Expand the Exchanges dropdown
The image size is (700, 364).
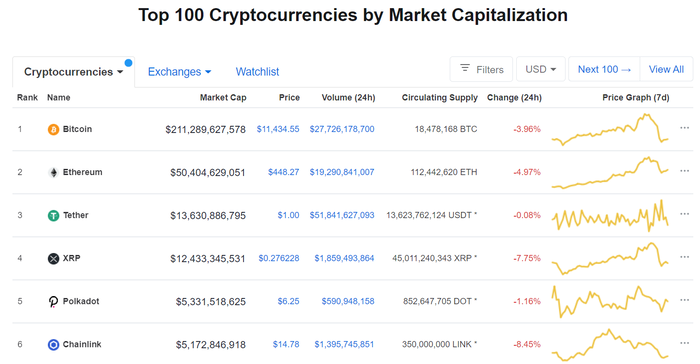[179, 72]
